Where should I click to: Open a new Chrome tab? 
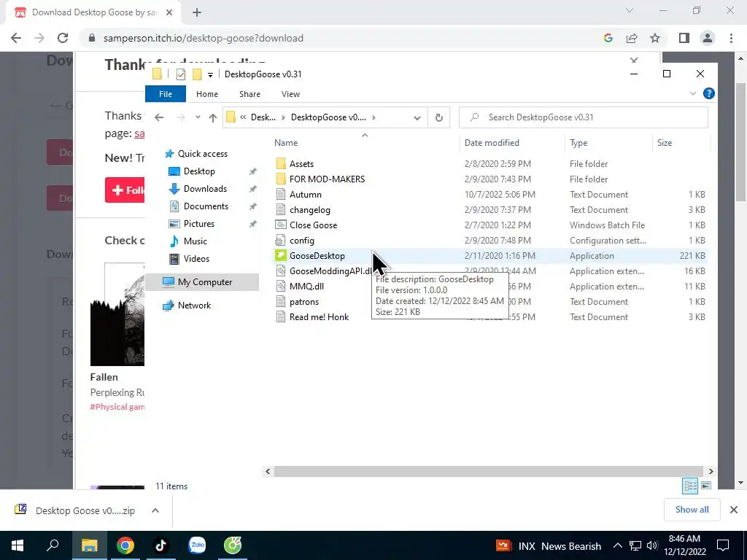click(x=197, y=12)
